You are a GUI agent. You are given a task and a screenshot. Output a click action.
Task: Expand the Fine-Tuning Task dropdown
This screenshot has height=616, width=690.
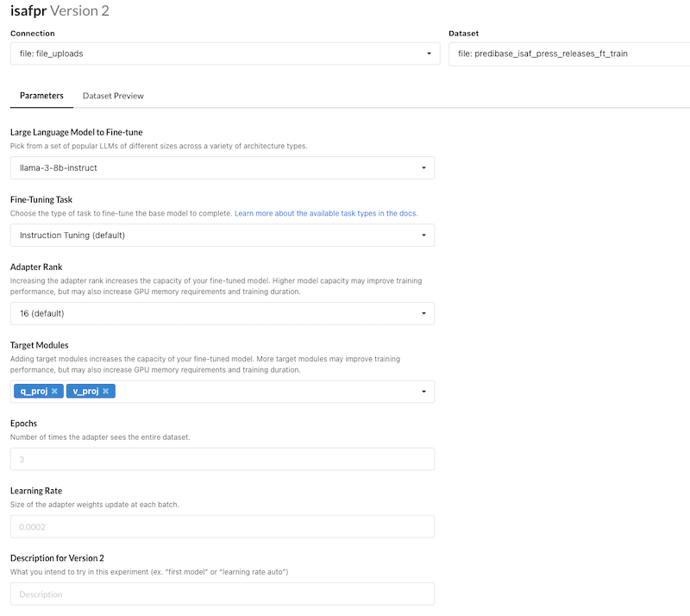coord(222,236)
